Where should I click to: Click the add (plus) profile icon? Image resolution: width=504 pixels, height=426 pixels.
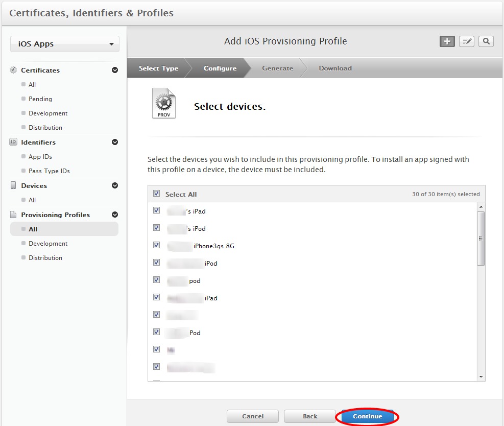pos(447,42)
